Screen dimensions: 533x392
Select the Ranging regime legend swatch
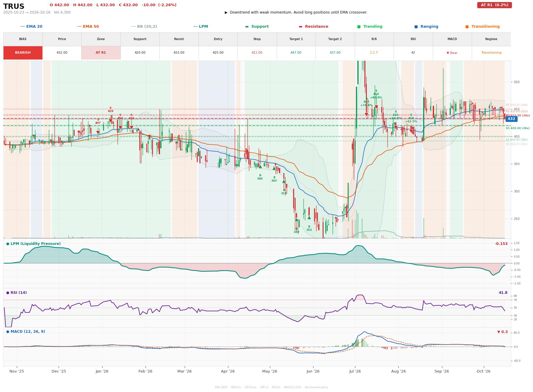coord(416,27)
